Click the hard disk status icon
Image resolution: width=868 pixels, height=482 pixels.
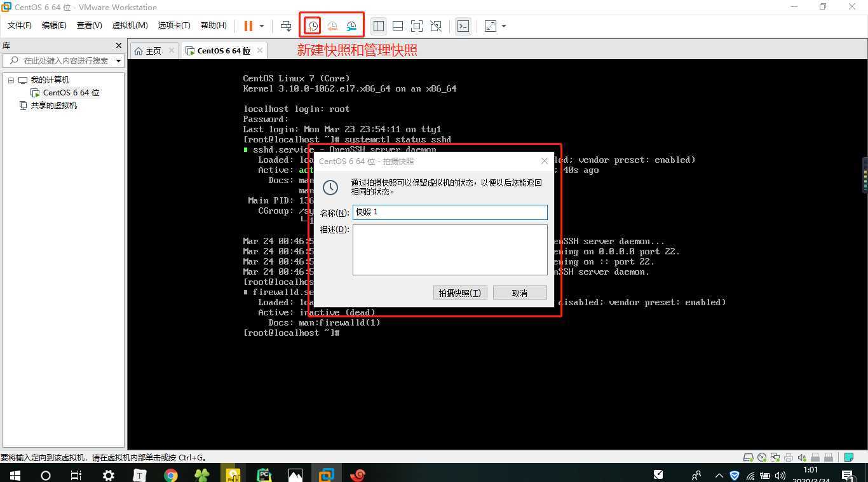749,457
